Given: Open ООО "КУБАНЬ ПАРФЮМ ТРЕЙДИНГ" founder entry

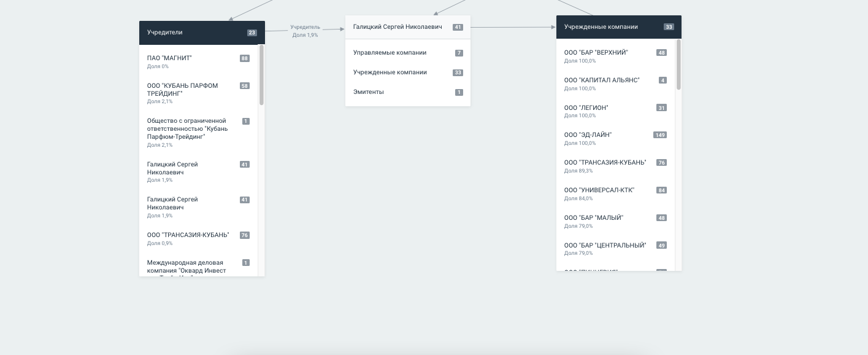Looking at the screenshot, I should 182,90.
